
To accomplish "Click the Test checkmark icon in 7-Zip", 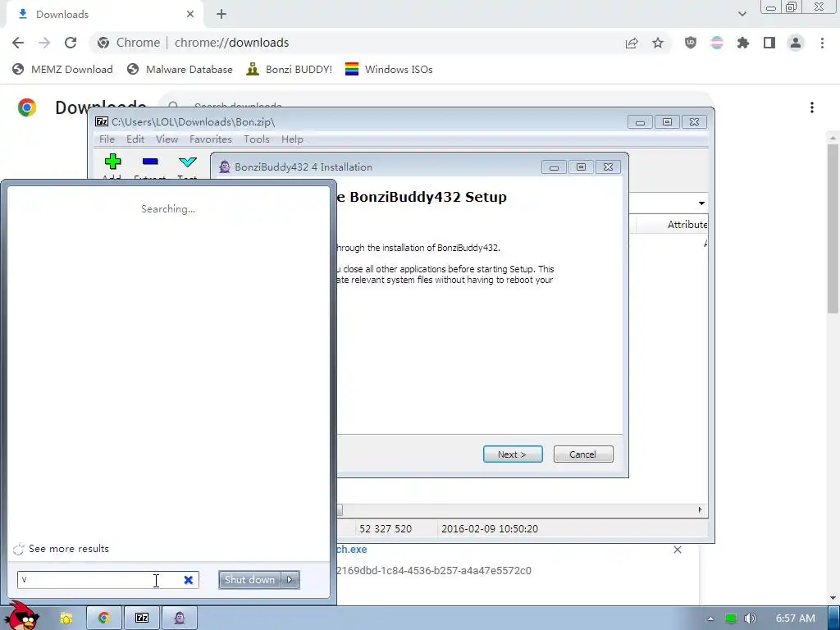I will tap(188, 162).
